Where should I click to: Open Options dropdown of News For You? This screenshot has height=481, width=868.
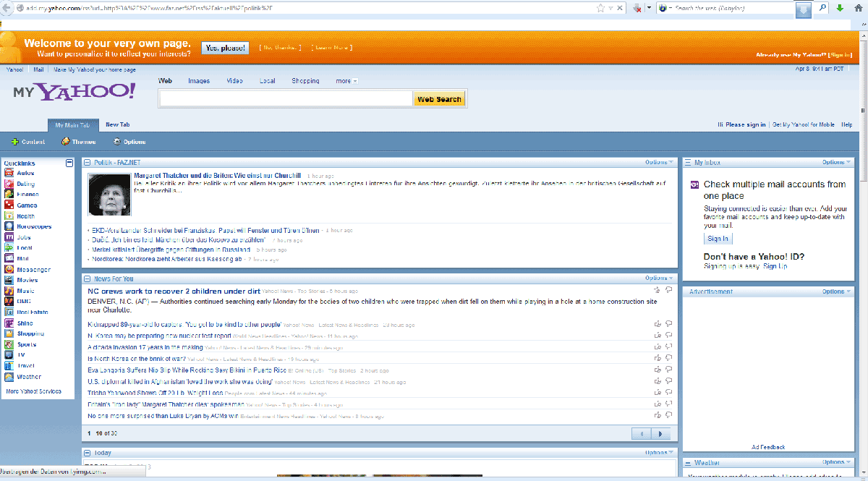click(659, 278)
